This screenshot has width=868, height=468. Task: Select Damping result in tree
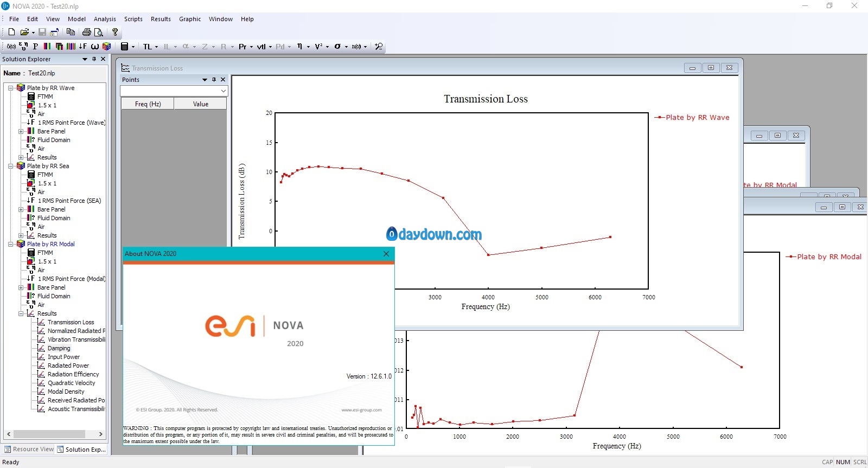click(x=59, y=348)
